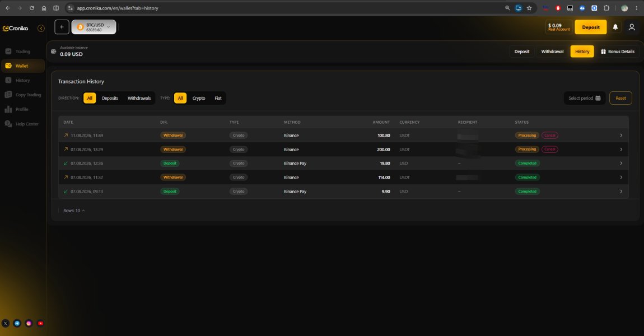Click the browser profile avatar
Image resolution: width=644 pixels, height=336 pixels.
[624, 8]
